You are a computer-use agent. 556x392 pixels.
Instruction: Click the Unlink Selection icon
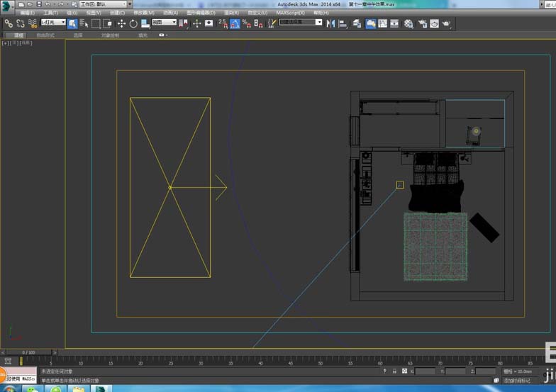point(21,23)
